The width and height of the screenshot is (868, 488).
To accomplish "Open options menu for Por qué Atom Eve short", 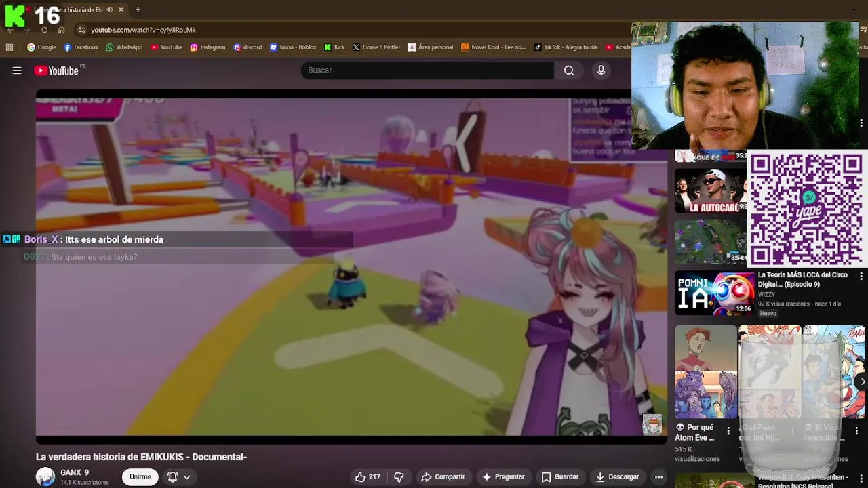I will tap(728, 431).
